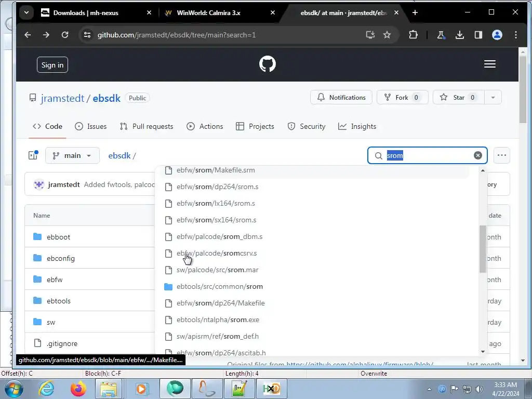Viewport: 532px width, 399px height.
Task: Click the Notifications button
Action: (x=341, y=98)
